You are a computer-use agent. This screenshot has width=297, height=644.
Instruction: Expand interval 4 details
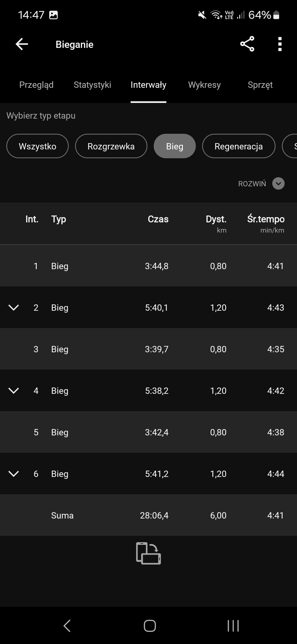(x=13, y=391)
